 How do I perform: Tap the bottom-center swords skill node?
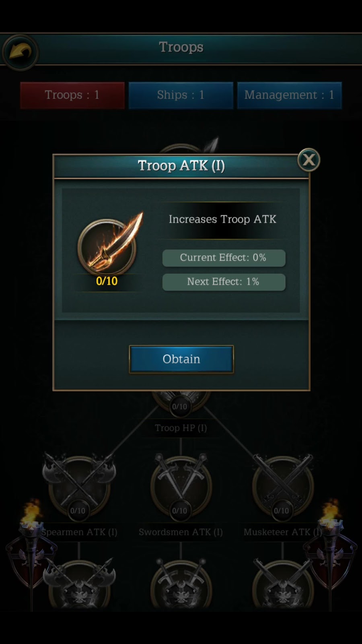[181, 584]
